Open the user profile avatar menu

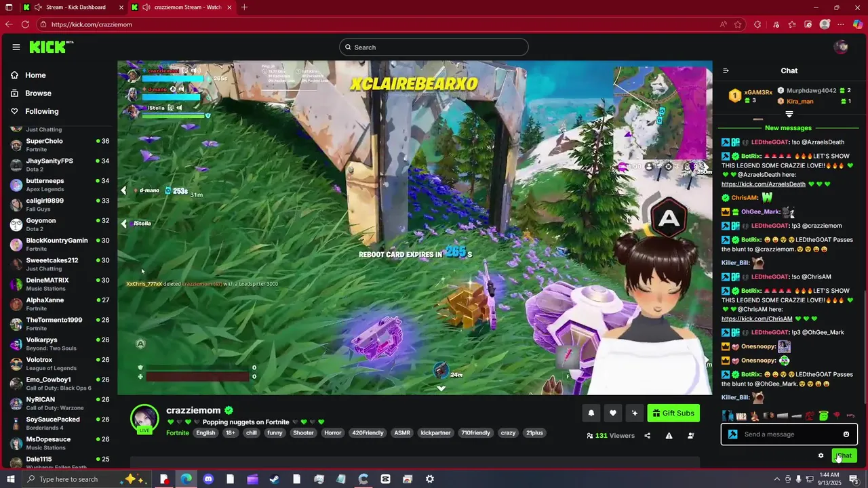pyautogui.click(x=841, y=47)
